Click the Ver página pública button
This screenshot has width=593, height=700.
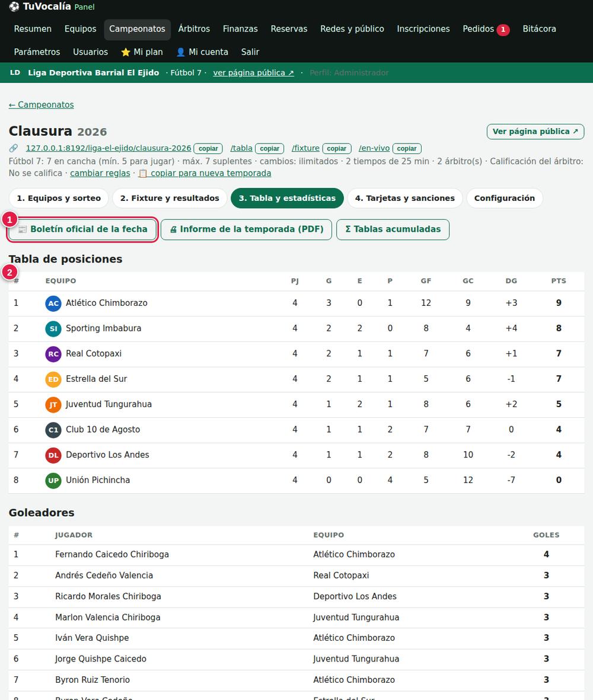click(x=535, y=132)
